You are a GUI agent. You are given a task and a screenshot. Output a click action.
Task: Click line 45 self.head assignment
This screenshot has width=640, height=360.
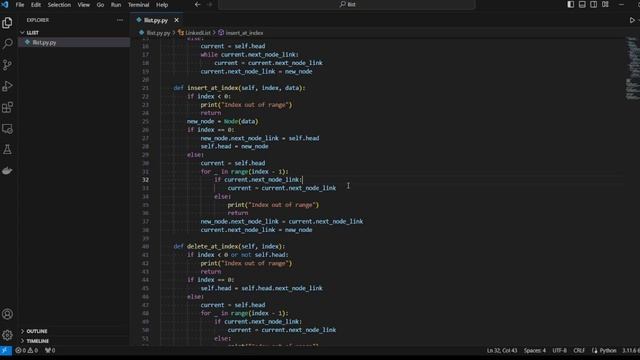tap(261, 288)
